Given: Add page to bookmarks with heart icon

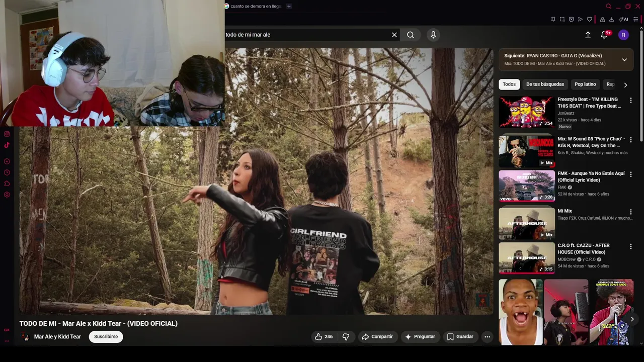Looking at the screenshot, I should tap(589, 20).
